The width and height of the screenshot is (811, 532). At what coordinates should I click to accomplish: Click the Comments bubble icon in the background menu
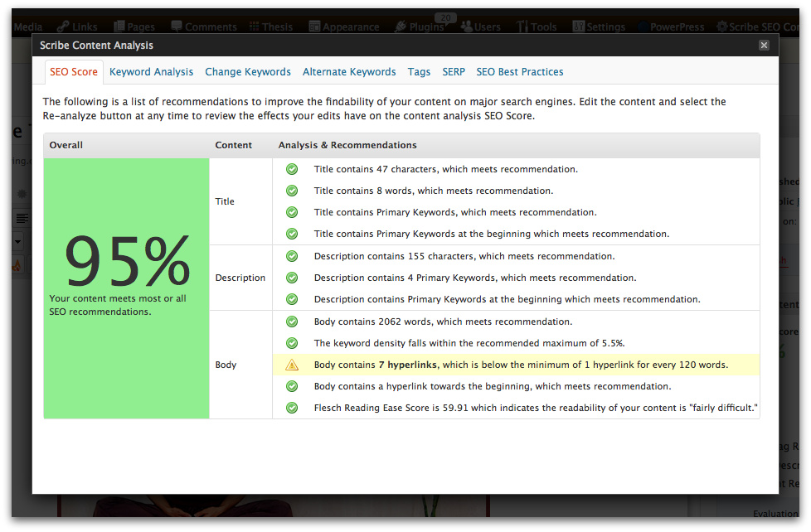177,27
